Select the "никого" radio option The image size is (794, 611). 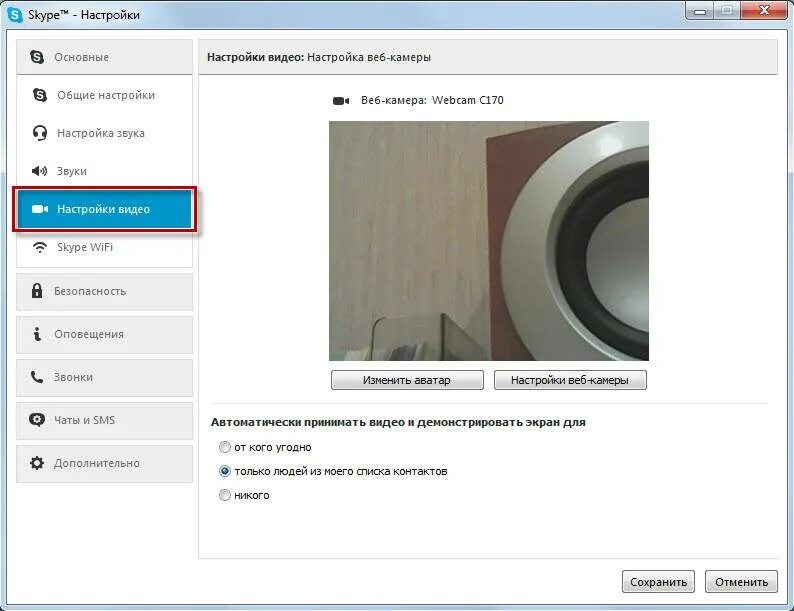224,495
